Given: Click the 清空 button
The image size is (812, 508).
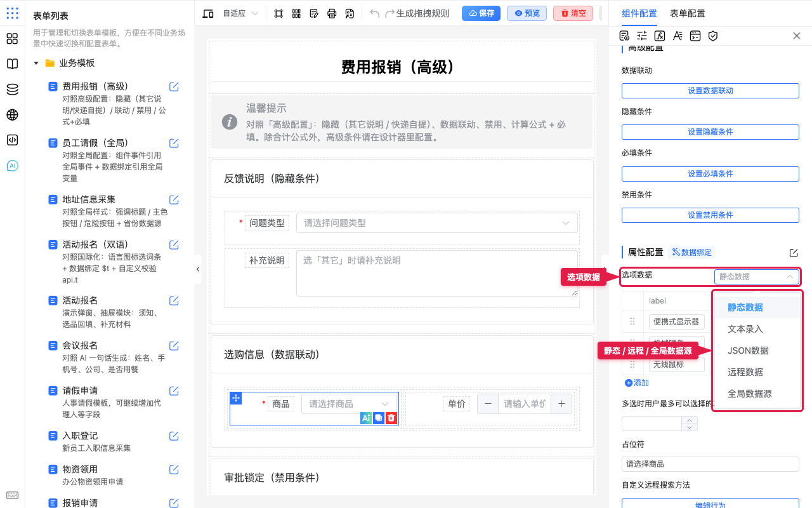Looking at the screenshot, I should tap(573, 13).
